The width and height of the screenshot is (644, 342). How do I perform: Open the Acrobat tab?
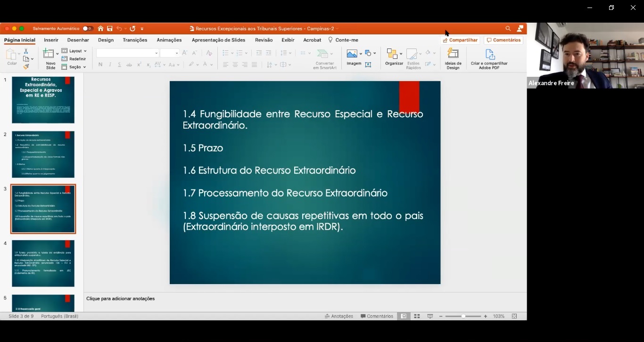pyautogui.click(x=312, y=40)
